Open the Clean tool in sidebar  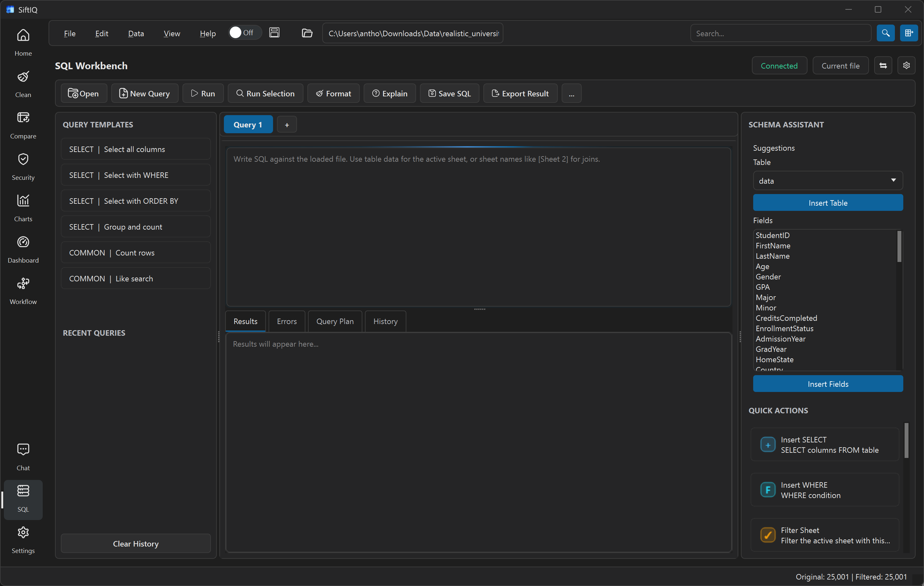(x=23, y=84)
